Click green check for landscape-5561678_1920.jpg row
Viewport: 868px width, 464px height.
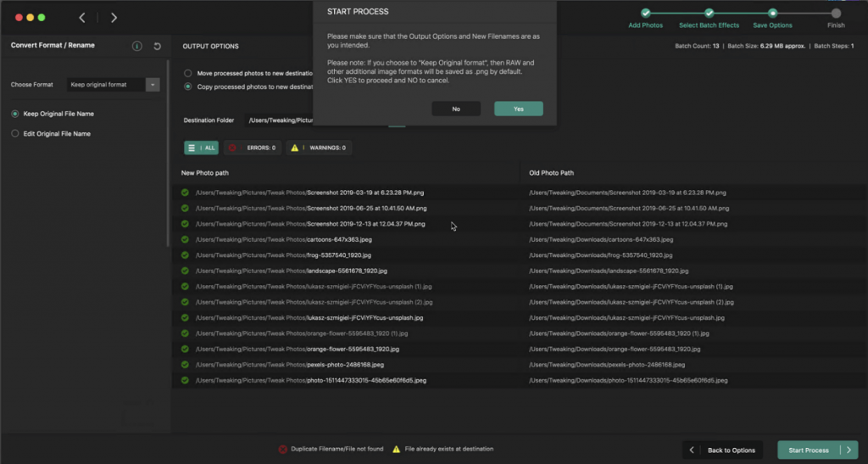click(185, 271)
